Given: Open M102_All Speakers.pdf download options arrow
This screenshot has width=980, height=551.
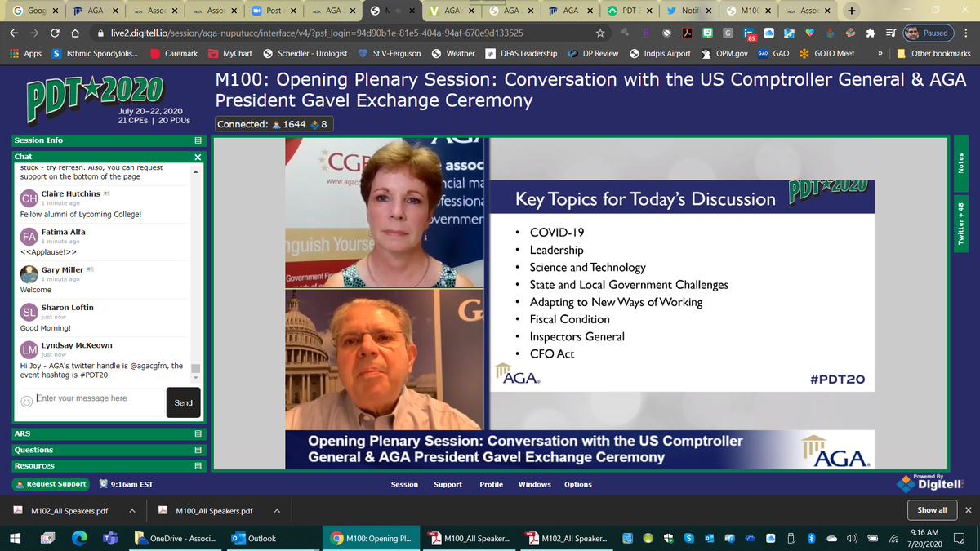Looking at the screenshot, I should [131, 512].
